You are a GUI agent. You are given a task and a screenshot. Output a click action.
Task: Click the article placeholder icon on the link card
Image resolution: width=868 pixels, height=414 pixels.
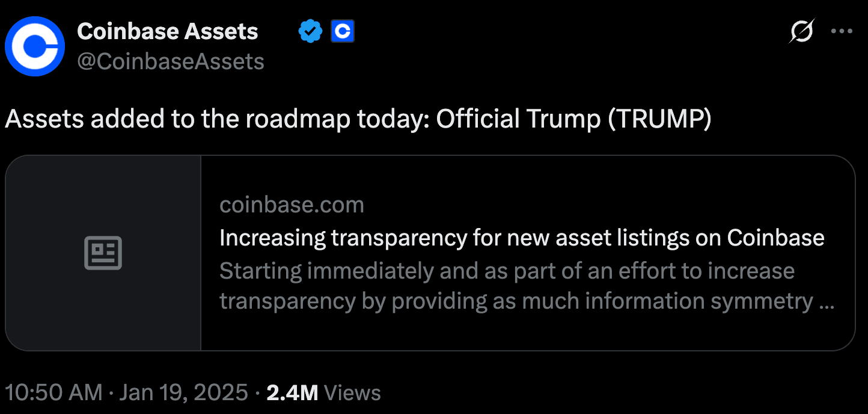point(102,253)
